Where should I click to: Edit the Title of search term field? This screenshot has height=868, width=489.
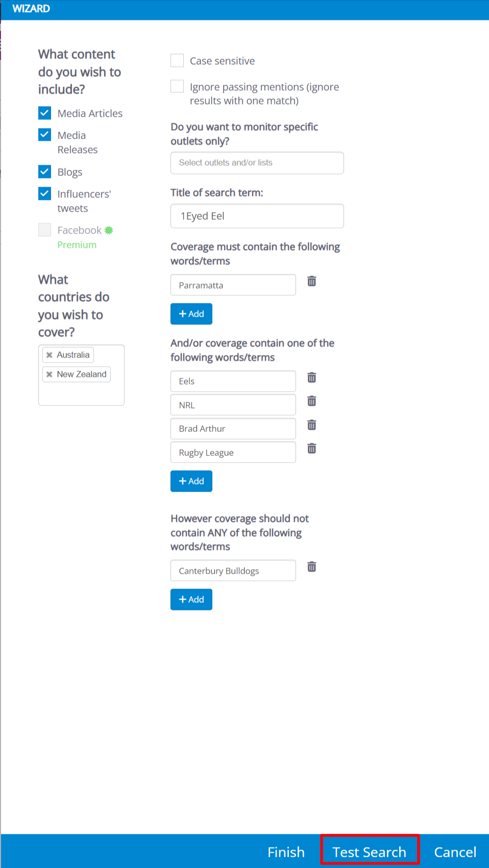[x=257, y=216]
